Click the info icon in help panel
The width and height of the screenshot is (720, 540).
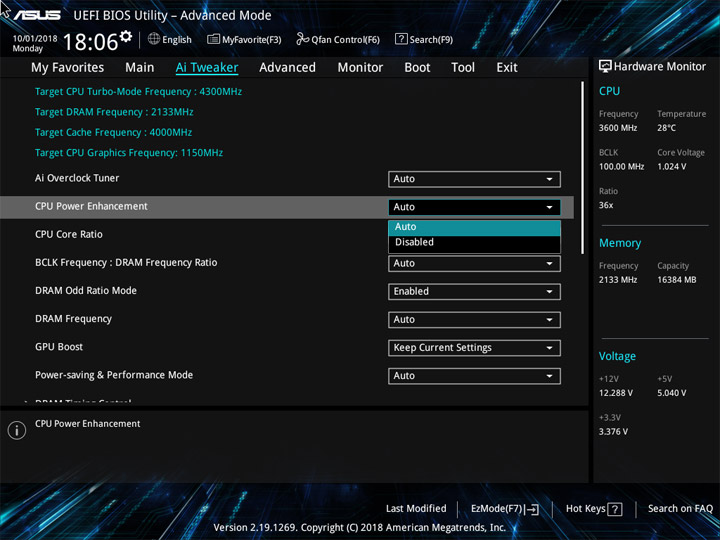[x=17, y=430]
